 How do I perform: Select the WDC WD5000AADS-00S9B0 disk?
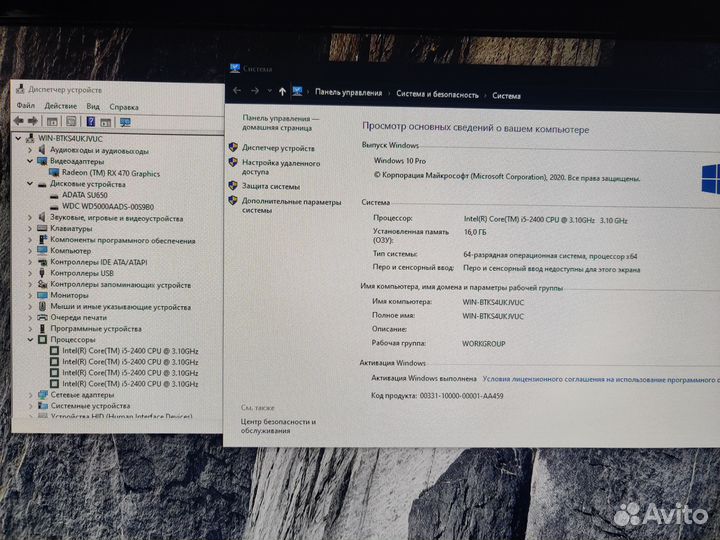click(x=108, y=206)
